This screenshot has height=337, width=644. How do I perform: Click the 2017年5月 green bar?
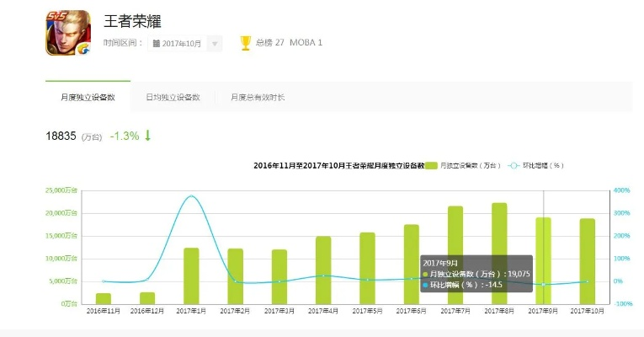368,269
